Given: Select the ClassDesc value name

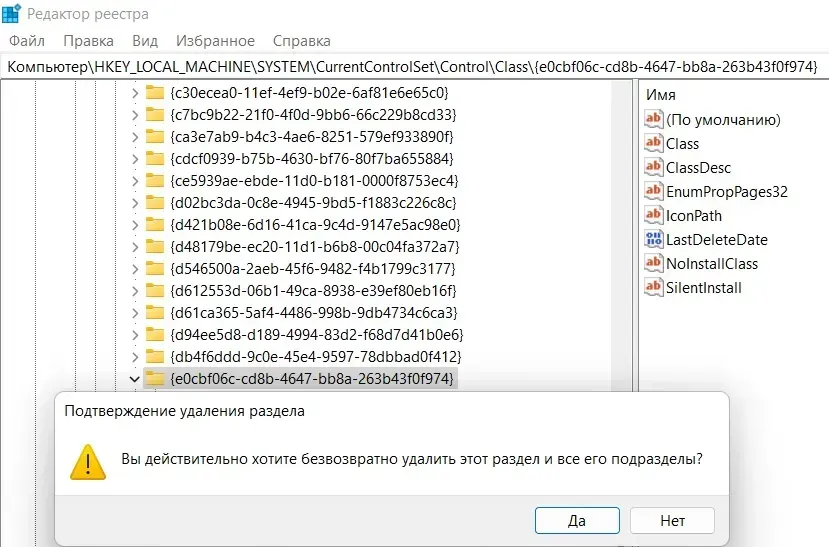Looking at the screenshot, I should (698, 168).
